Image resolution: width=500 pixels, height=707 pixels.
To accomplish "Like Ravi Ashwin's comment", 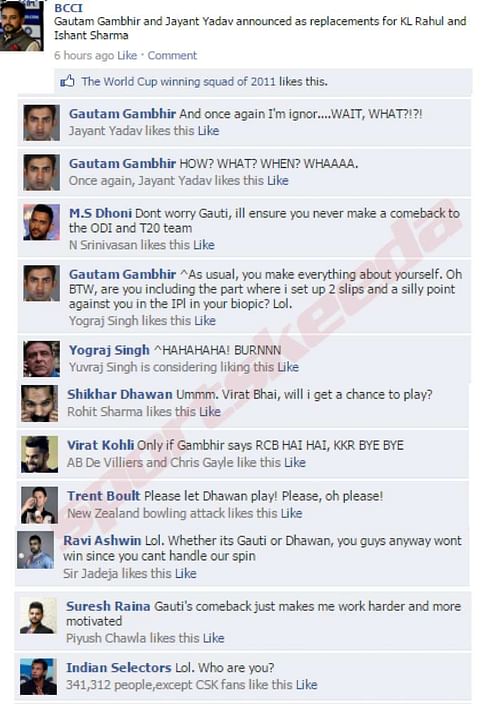I will pyautogui.click(x=186, y=574).
